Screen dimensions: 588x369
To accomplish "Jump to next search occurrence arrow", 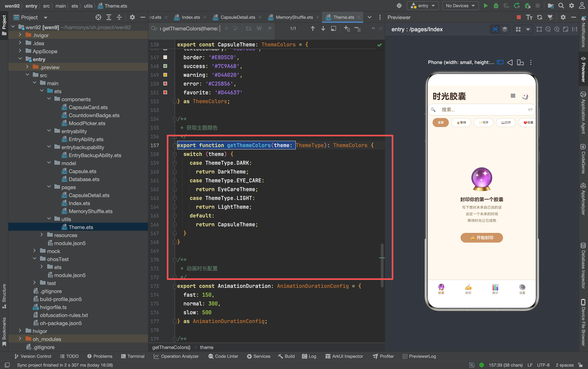I will (x=323, y=29).
